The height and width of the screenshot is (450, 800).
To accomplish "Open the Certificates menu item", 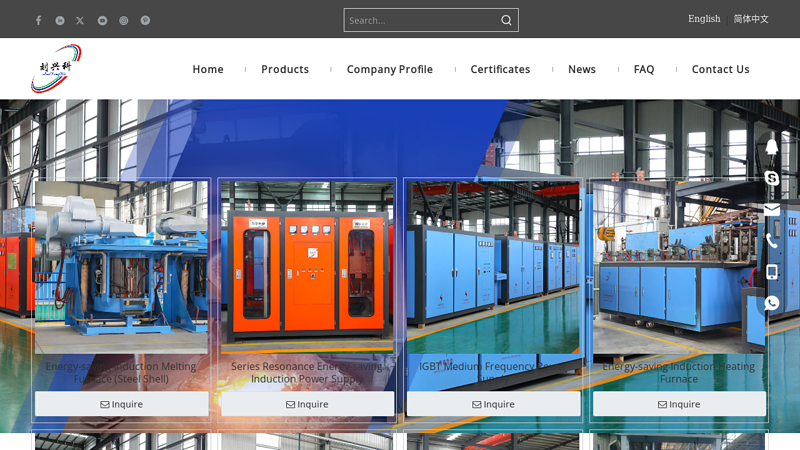I will (x=500, y=69).
